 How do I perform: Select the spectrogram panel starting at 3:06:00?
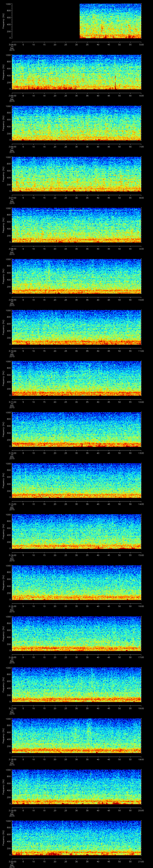coord(77,123)
